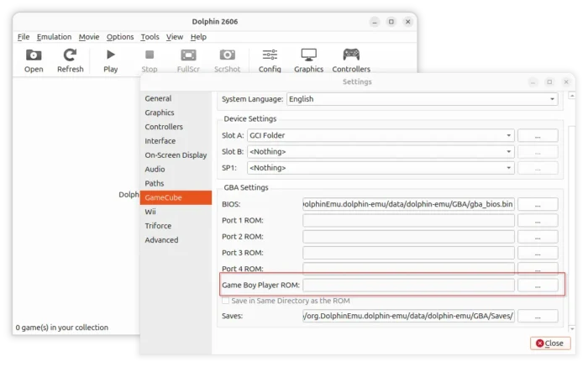Click the 'GBA Settings' group label
Viewport: 588px width, 367px height.
[x=246, y=187]
